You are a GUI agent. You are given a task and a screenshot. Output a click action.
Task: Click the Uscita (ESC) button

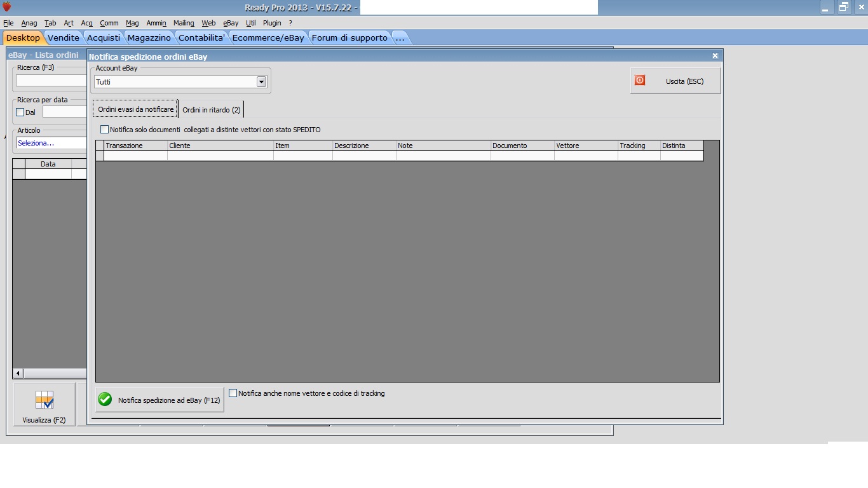coord(675,81)
